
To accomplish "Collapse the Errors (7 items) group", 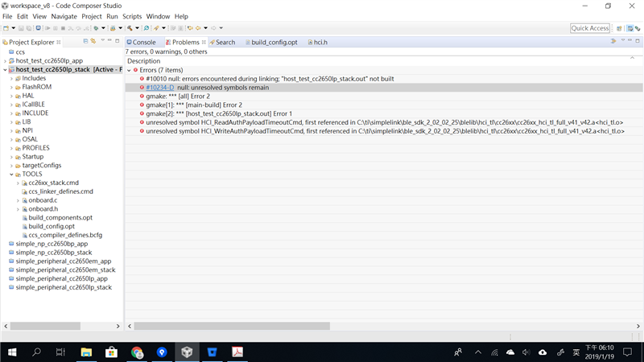I will tap(130, 70).
